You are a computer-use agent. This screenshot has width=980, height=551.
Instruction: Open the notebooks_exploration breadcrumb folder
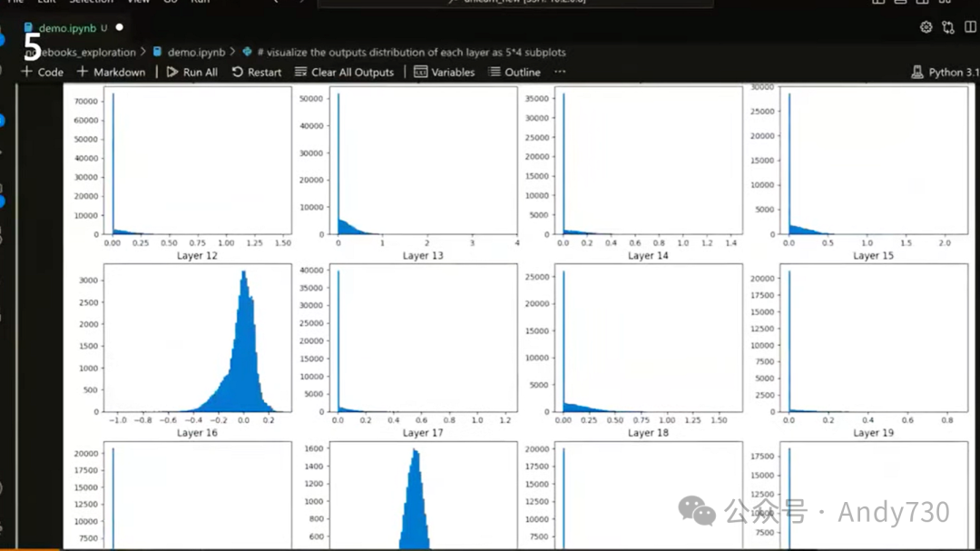tap(82, 53)
